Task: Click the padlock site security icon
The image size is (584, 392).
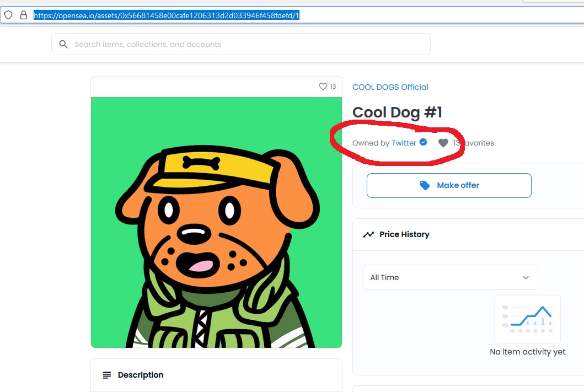Action: [x=24, y=15]
